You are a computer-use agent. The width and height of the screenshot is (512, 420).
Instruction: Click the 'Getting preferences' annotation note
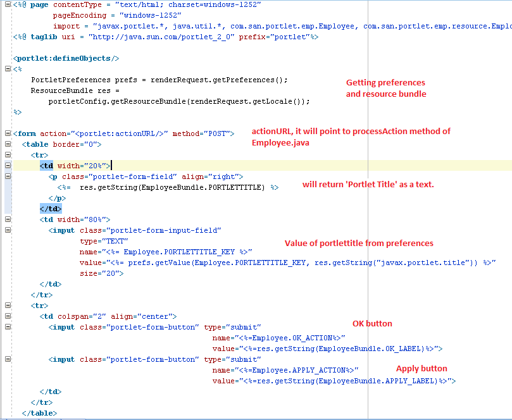tap(385, 82)
